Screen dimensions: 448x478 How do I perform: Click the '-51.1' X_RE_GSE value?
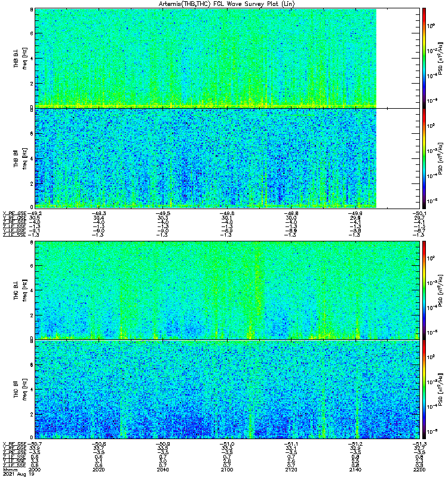pyautogui.click(x=291, y=444)
